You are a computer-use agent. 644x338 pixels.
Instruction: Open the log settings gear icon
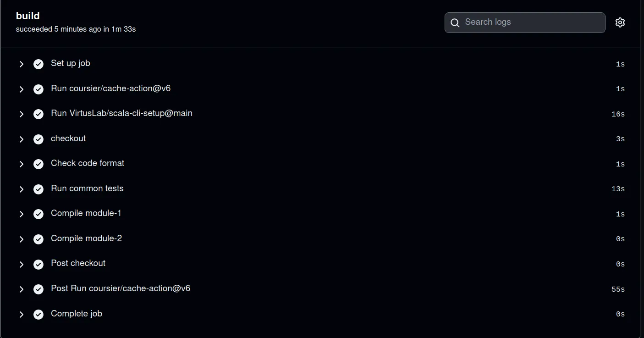pyautogui.click(x=620, y=22)
